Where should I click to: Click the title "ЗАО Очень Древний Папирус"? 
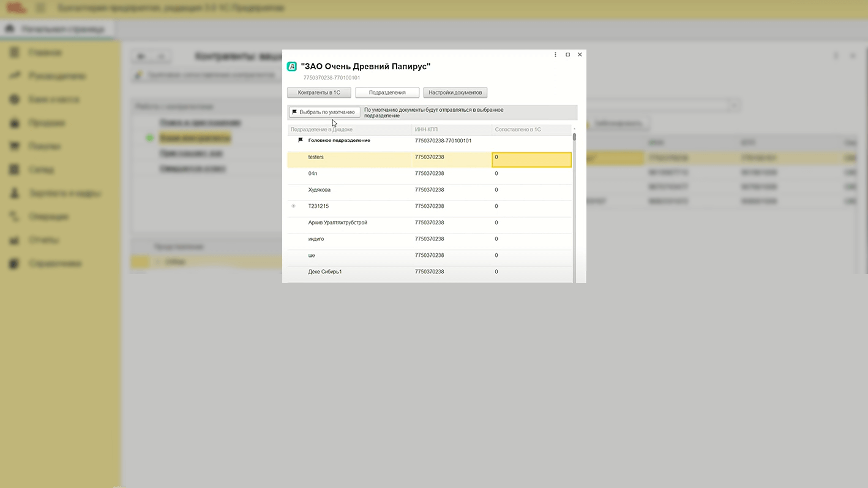click(x=365, y=66)
